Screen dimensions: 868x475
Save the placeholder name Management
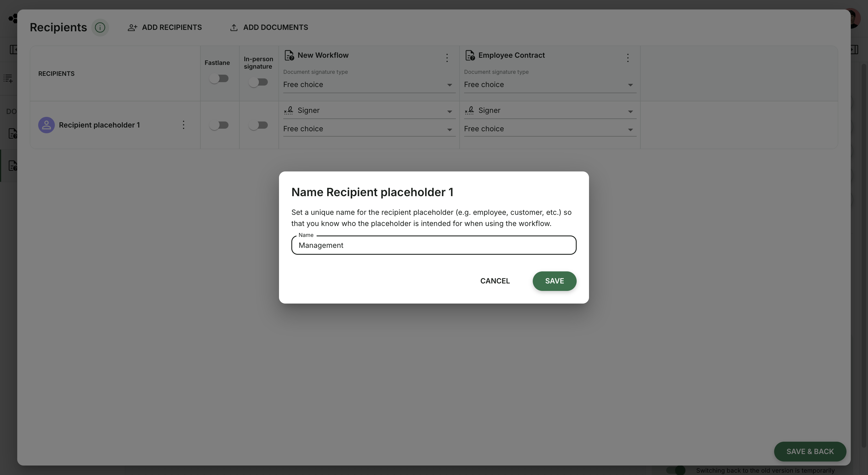point(554,281)
